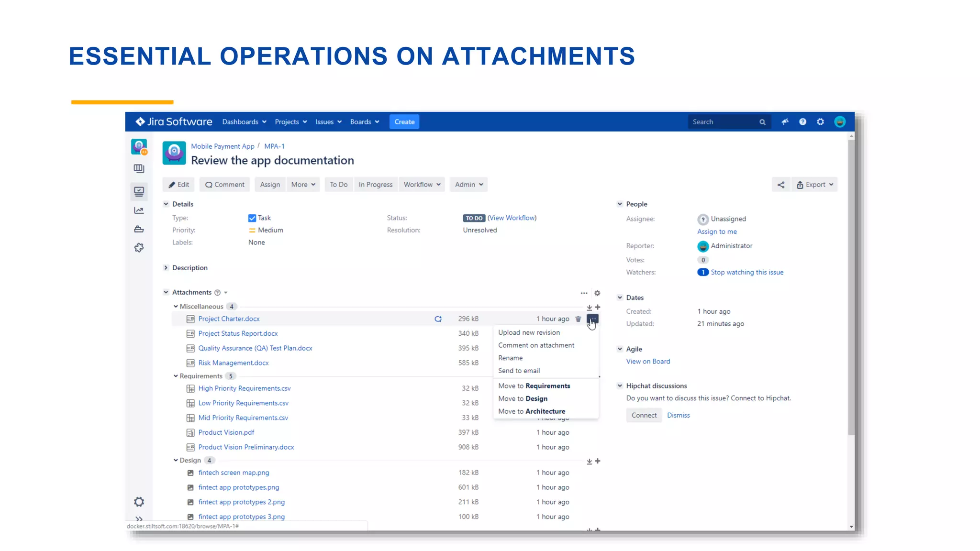
Task: Open project settings gear at sidebar bottom
Action: 139,502
